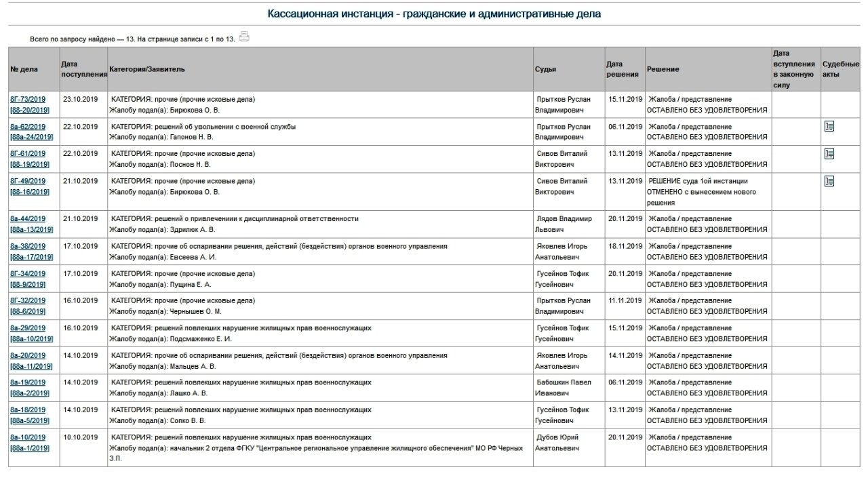Open case link 8а-18/2019

coord(28,410)
